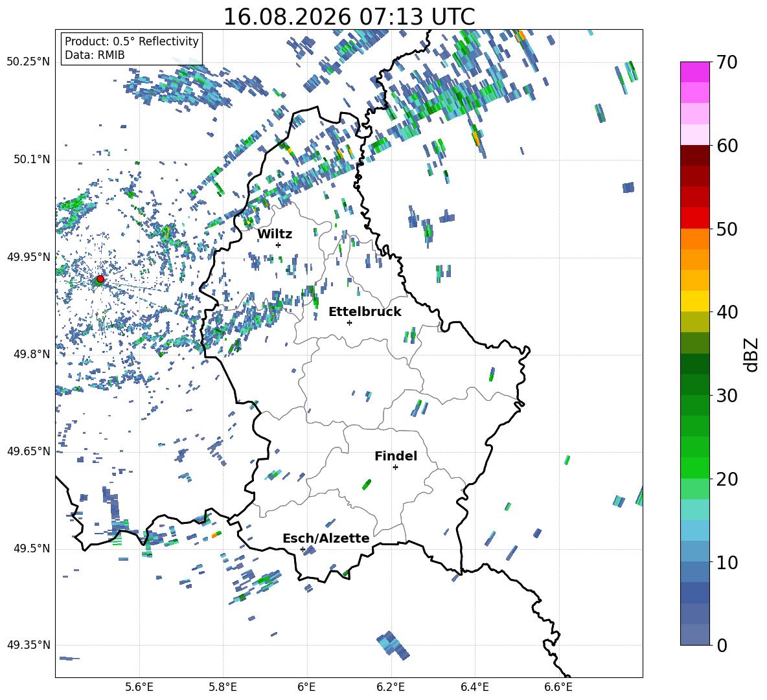Screen dimensions: 767x700
Task: Click the timestamp title 16.08.2026 07:13 UTC
Action: click(349, 17)
